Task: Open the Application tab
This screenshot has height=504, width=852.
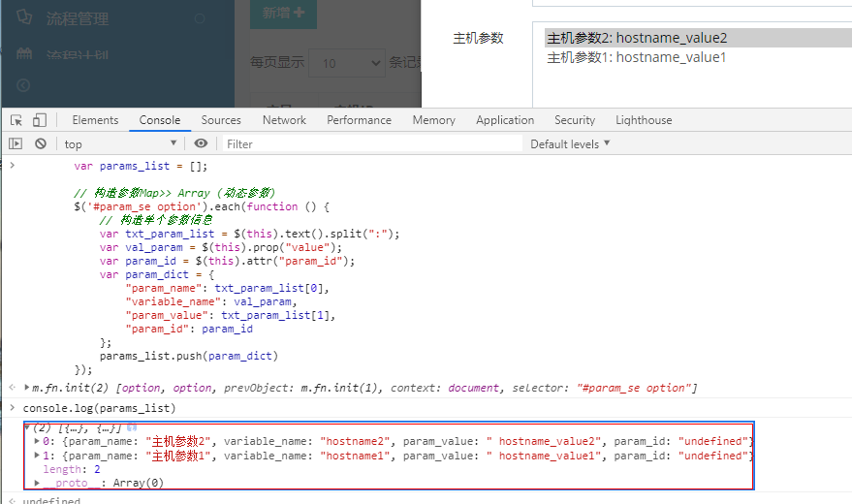Action: (x=505, y=120)
